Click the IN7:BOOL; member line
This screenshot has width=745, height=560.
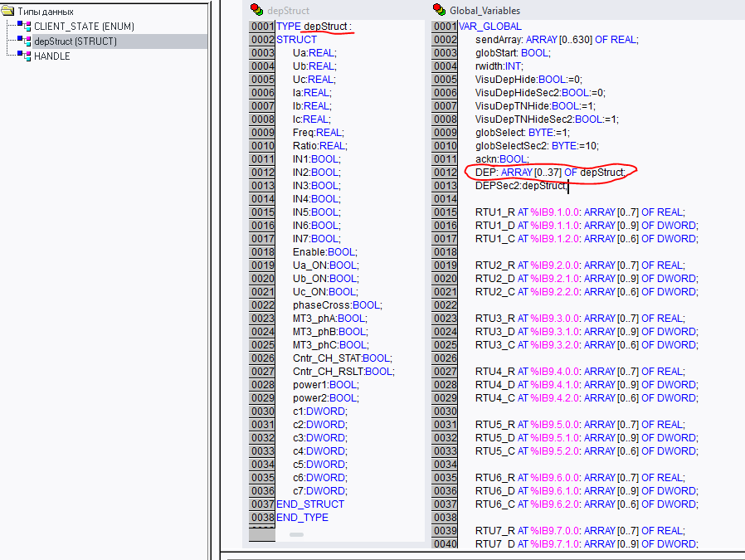click(316, 239)
